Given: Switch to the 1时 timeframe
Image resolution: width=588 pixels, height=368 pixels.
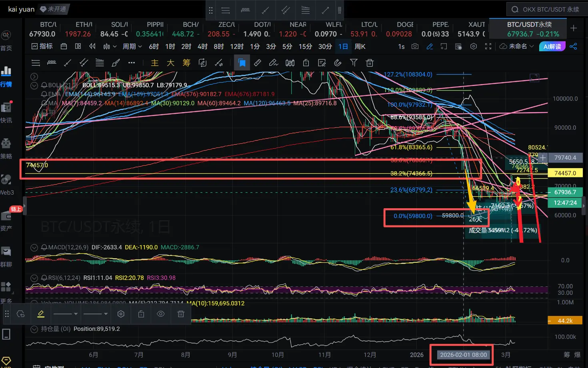Looking at the screenshot, I should pos(170,46).
